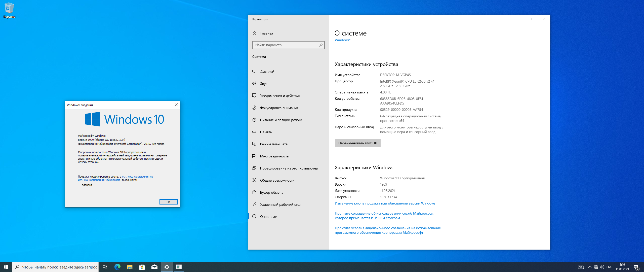Click product ID 00329-00000-00003-AA754

[401, 110]
